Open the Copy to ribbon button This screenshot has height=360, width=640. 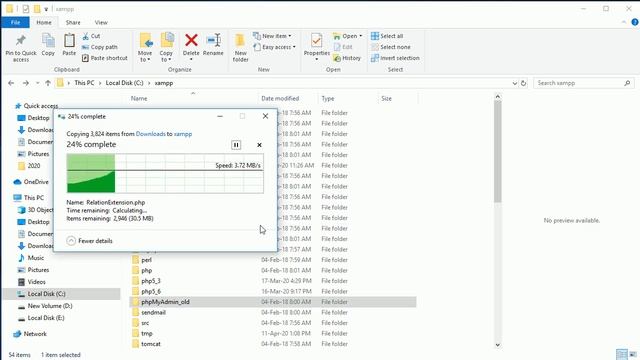(x=166, y=47)
